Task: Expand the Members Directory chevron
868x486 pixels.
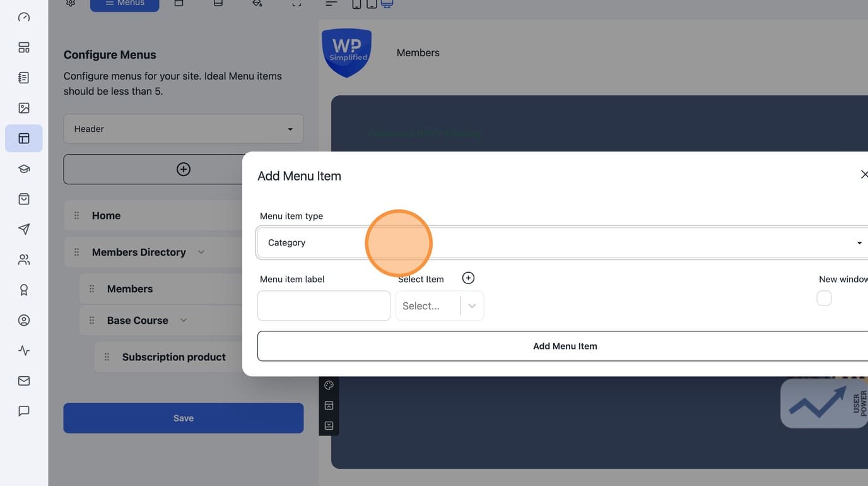Action: 201,252
